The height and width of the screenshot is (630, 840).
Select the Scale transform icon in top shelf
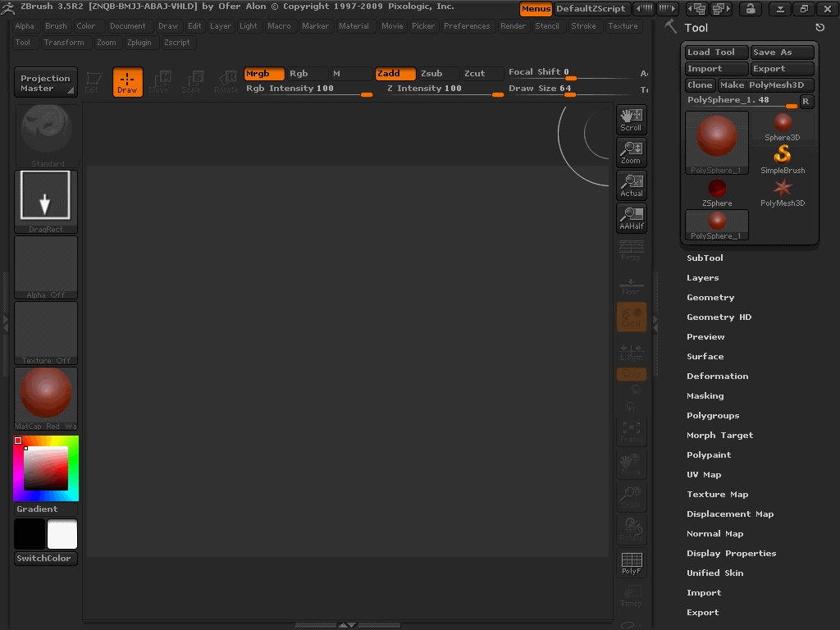coord(192,82)
